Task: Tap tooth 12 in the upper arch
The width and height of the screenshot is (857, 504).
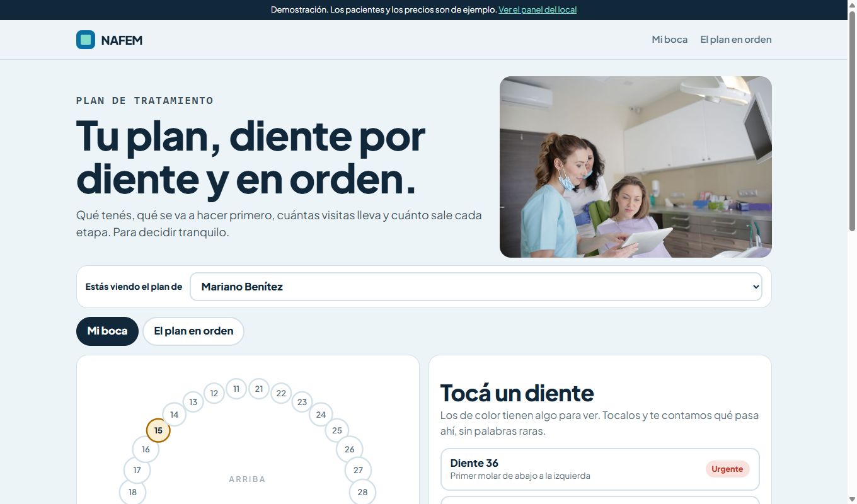Action: tap(214, 393)
